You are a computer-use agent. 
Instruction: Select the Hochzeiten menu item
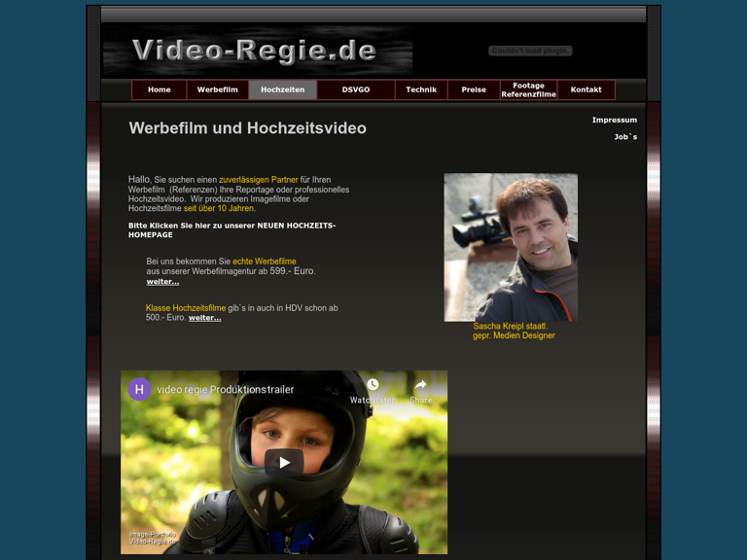[x=282, y=89]
